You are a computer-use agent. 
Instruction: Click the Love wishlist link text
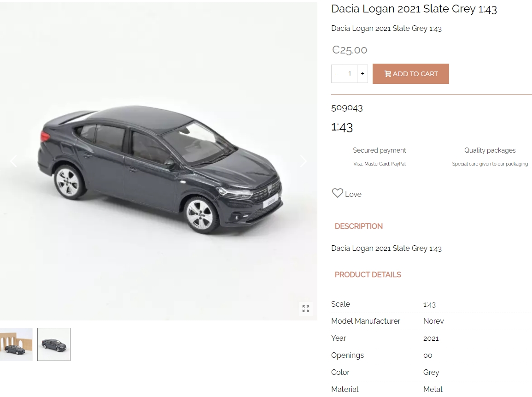pos(353,194)
